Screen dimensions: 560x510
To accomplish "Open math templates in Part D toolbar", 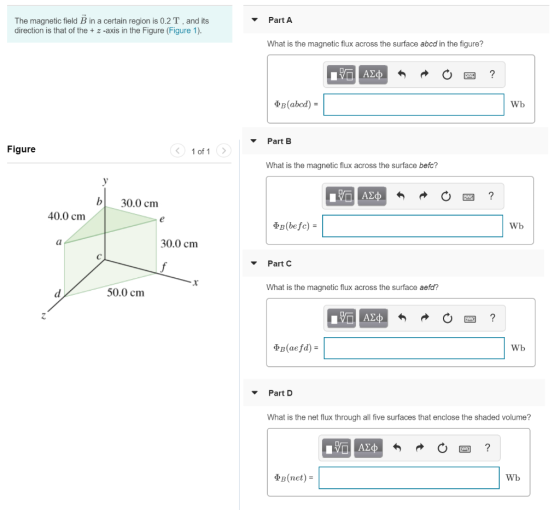I will [336, 448].
